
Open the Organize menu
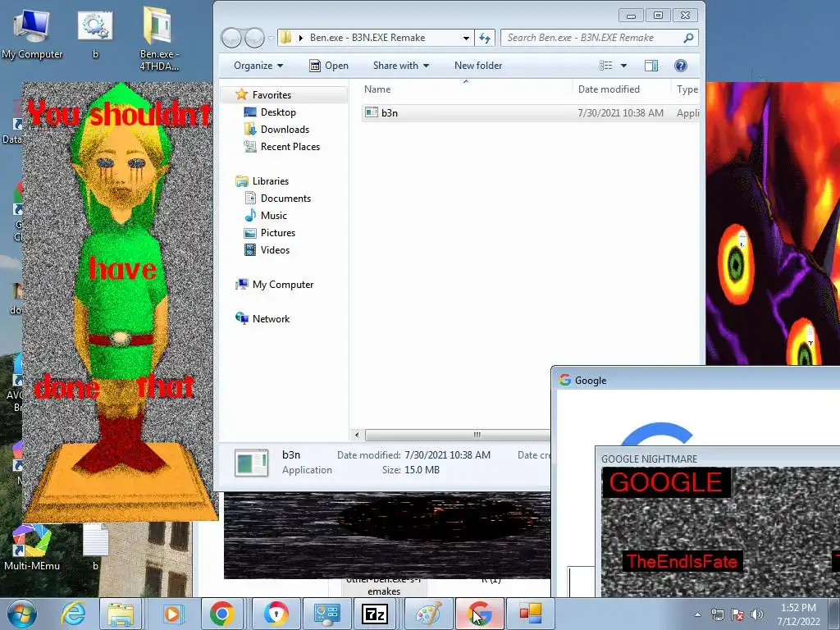pos(258,66)
